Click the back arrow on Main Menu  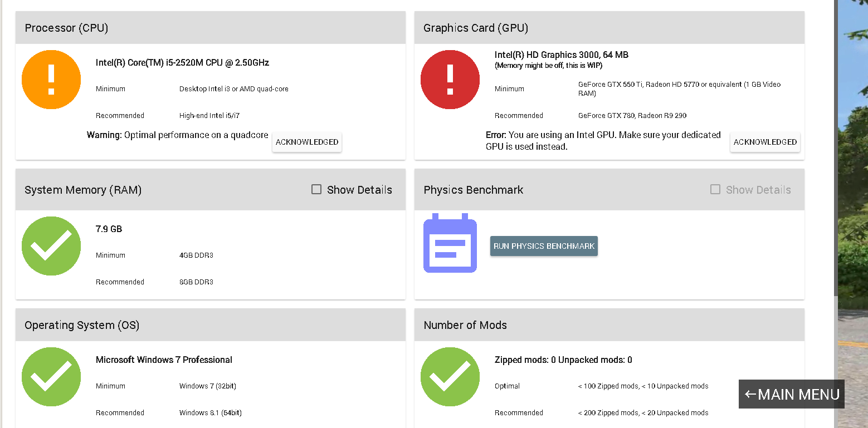(x=750, y=395)
